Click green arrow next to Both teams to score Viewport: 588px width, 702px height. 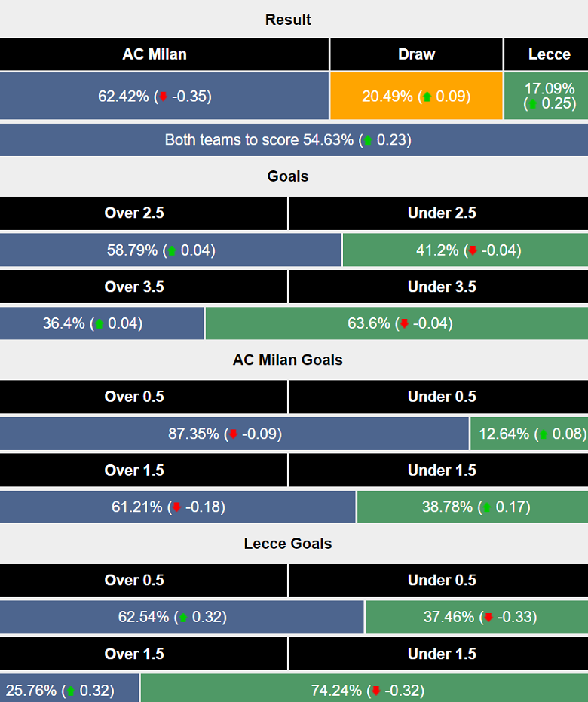click(x=367, y=140)
